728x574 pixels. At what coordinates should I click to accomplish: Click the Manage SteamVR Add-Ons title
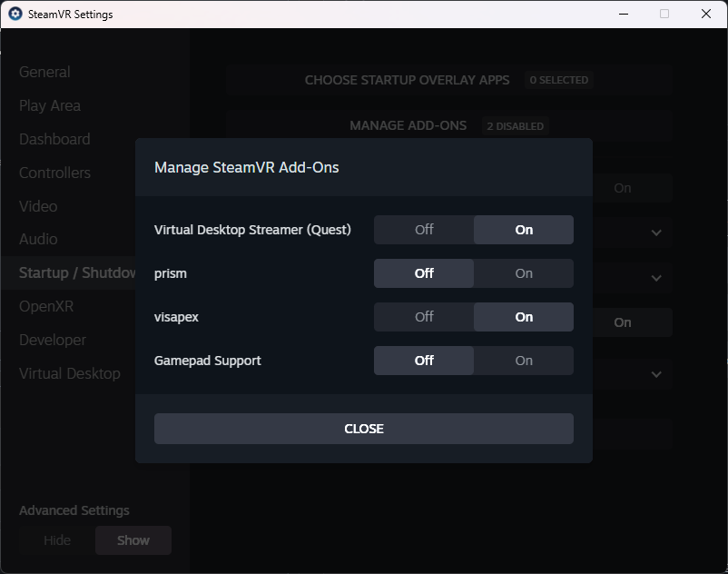coord(247,167)
